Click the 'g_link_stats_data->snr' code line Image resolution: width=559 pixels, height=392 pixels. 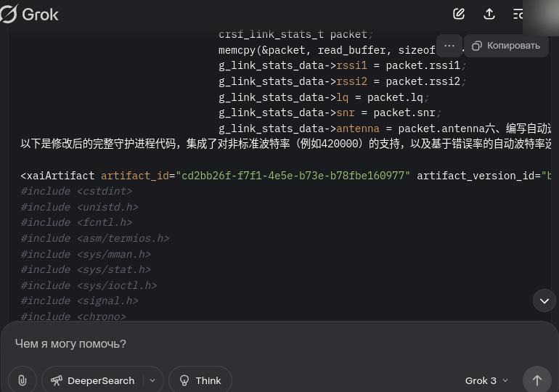click(330, 113)
